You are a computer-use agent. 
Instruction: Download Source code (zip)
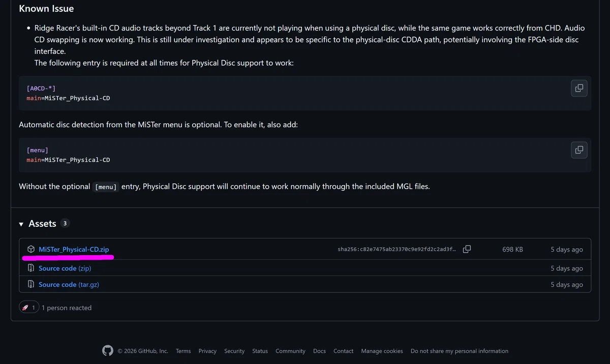[65, 268]
